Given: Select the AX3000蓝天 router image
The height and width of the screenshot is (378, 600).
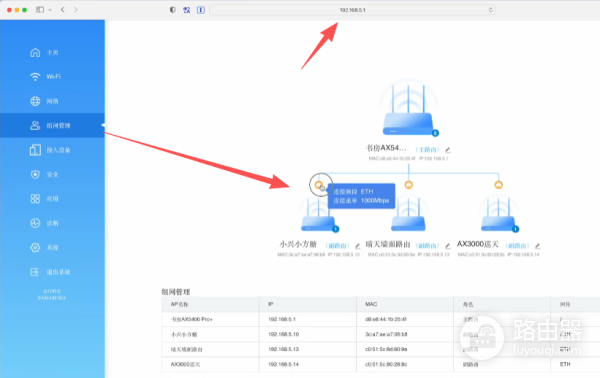Looking at the screenshot, I should (x=499, y=214).
